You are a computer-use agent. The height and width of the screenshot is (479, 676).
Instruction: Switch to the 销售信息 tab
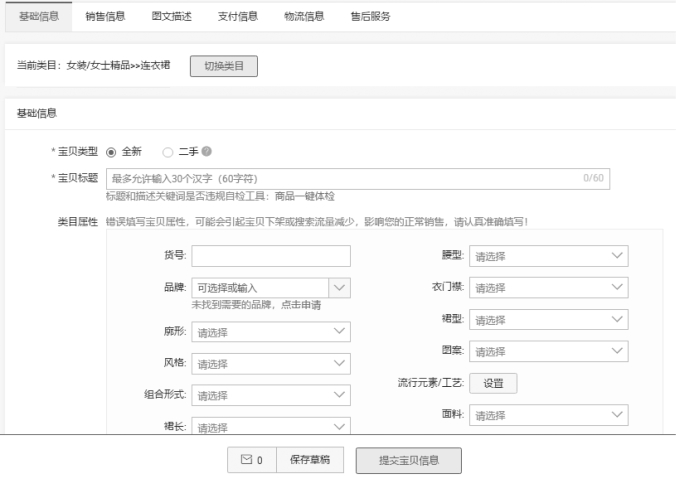(x=106, y=16)
